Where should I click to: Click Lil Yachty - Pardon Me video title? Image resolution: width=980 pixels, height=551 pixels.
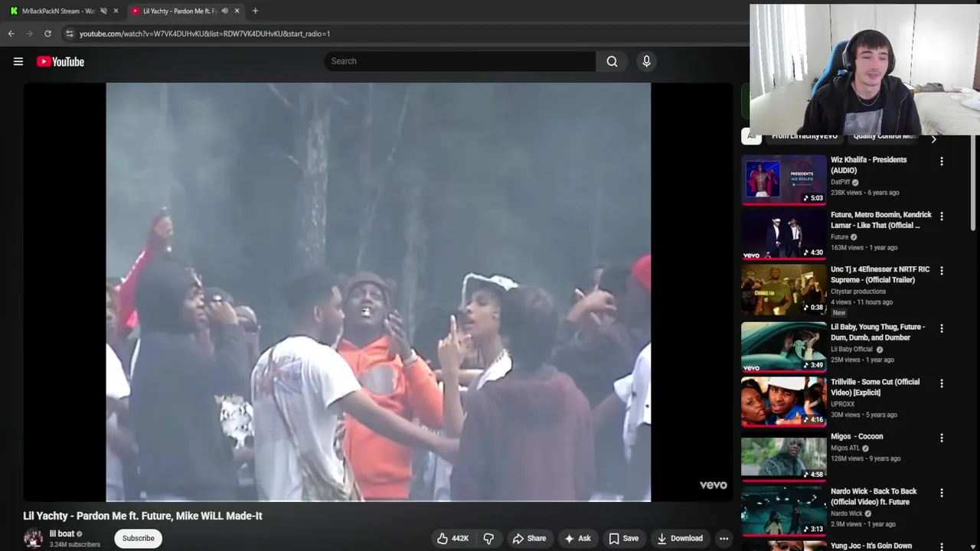(x=142, y=516)
